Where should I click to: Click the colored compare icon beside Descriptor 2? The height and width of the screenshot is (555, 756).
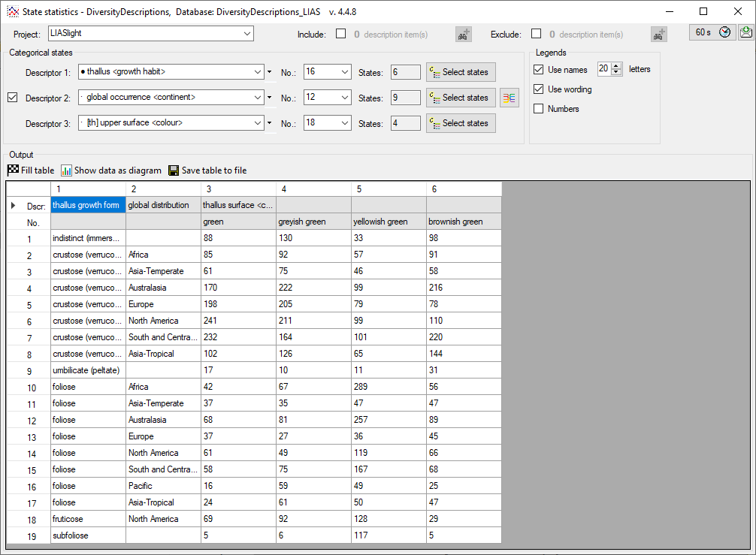click(510, 98)
